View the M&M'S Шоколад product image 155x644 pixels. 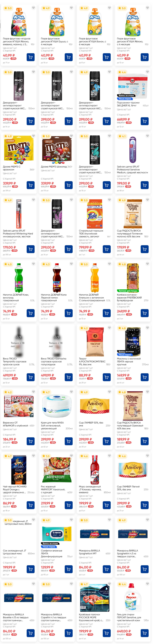coord(57,150)
